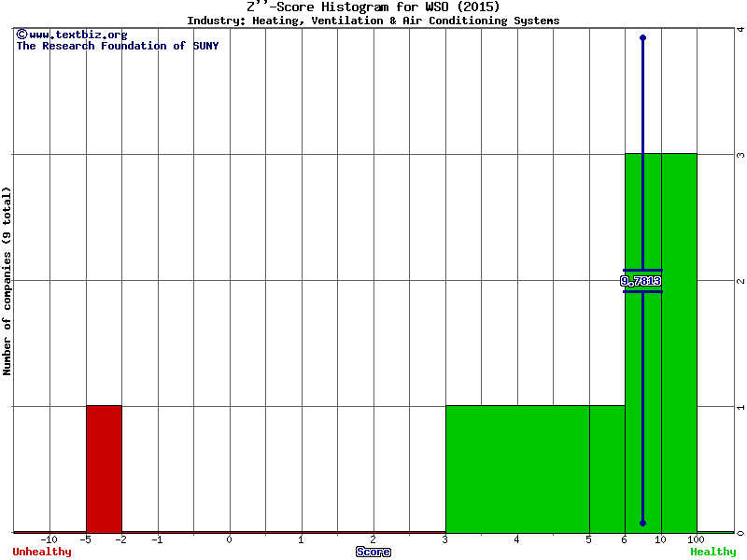Click the red Unhealthy label

[42, 552]
